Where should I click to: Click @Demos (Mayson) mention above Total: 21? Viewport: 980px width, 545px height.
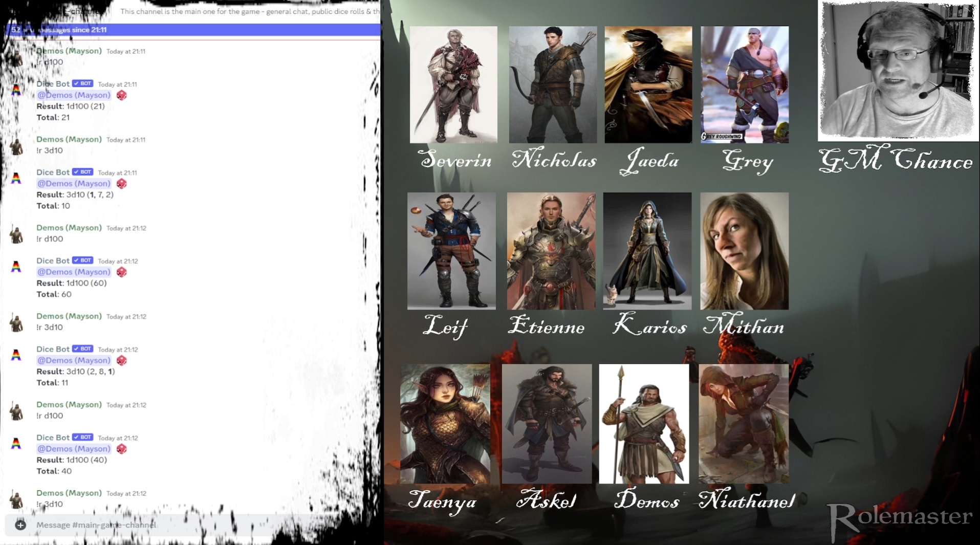[x=74, y=95]
